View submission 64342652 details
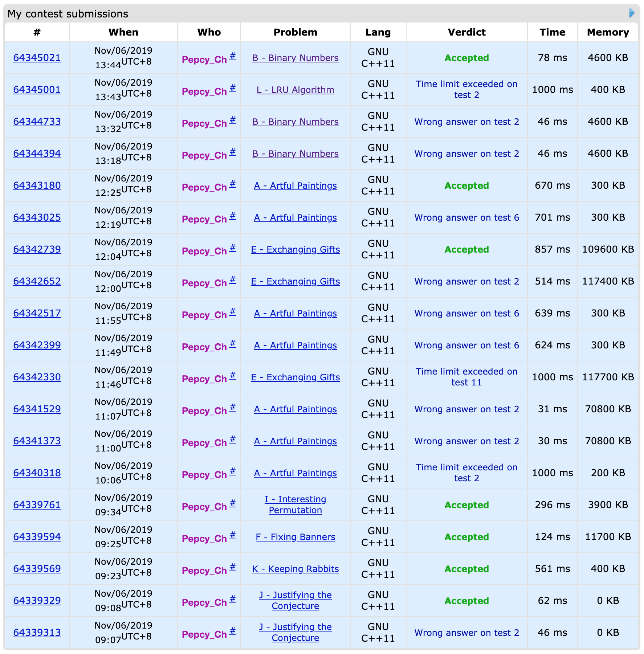Viewport: 644px width, 654px height. (x=37, y=282)
